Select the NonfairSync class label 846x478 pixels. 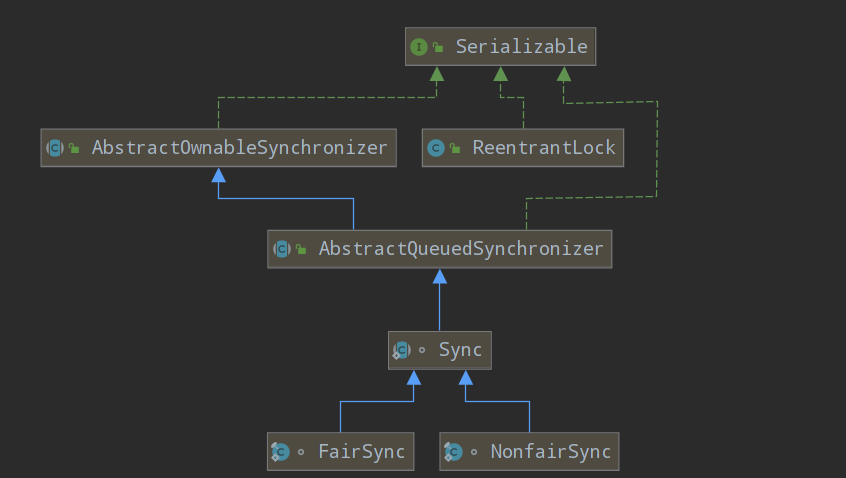[x=550, y=452]
